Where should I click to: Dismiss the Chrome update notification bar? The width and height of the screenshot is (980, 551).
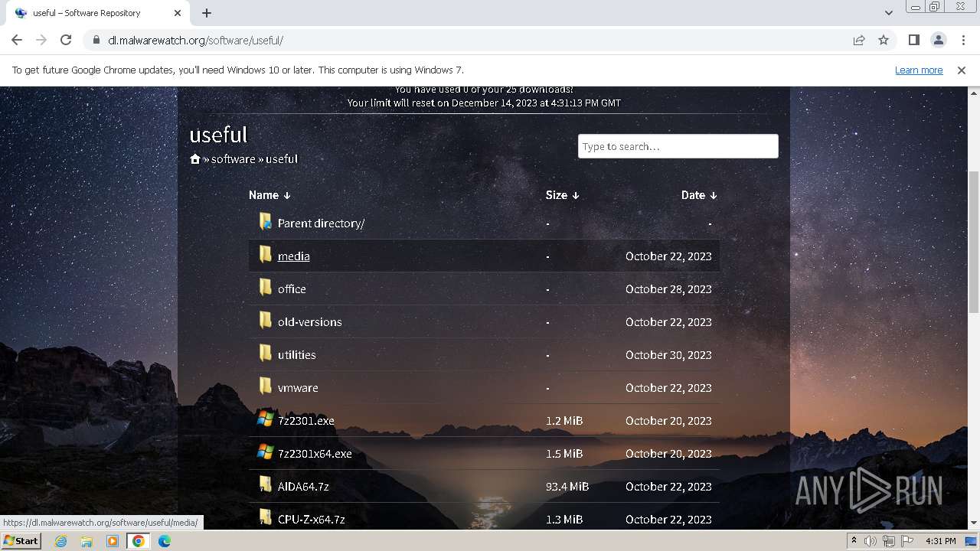tap(962, 70)
